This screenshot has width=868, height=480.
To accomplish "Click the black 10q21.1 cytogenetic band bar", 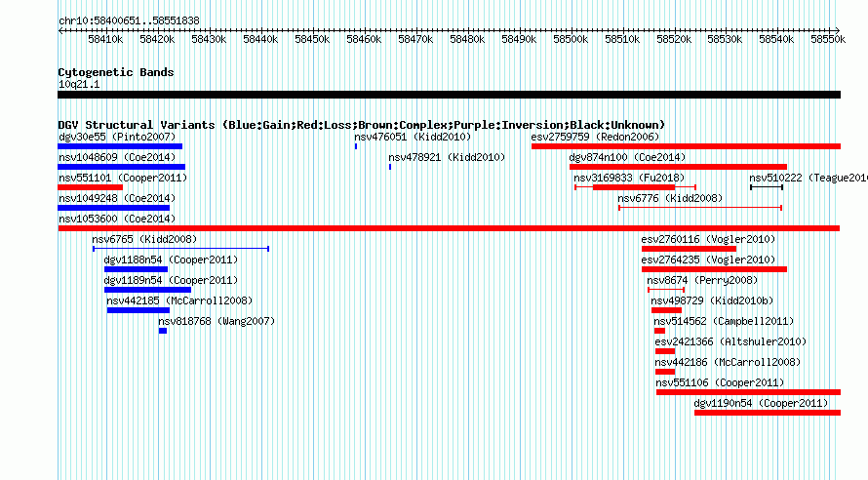I will [x=449, y=95].
